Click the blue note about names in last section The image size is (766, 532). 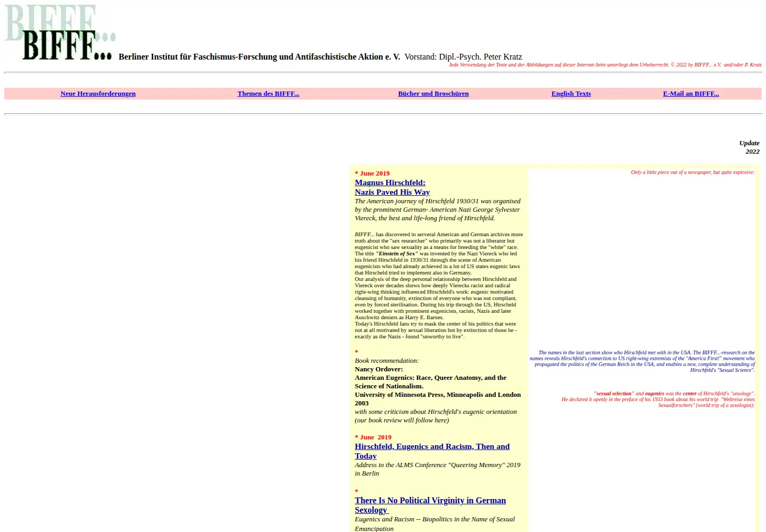point(642,361)
